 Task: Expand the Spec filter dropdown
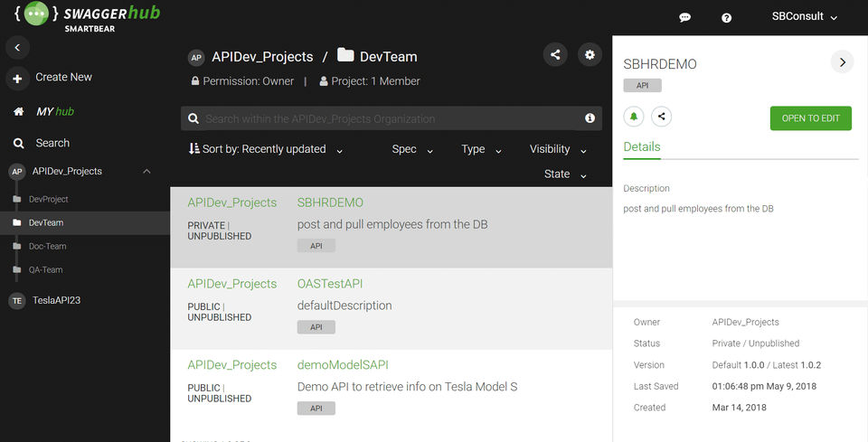point(412,150)
